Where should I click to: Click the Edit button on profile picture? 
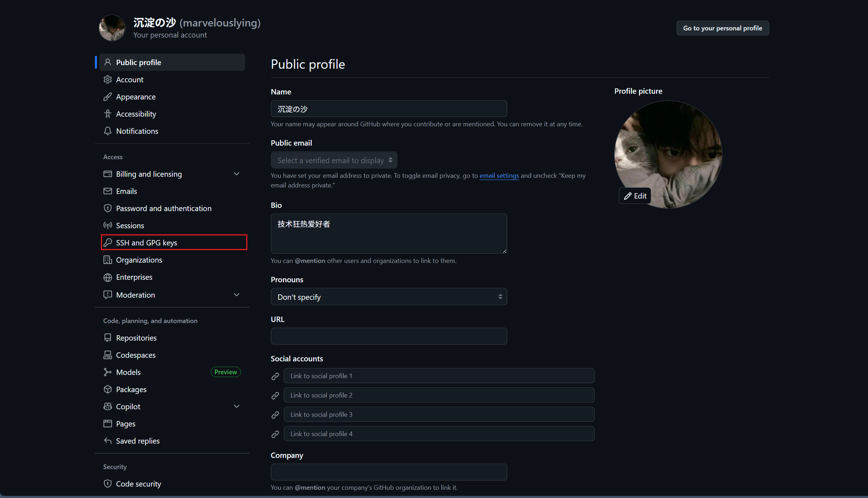coord(635,196)
